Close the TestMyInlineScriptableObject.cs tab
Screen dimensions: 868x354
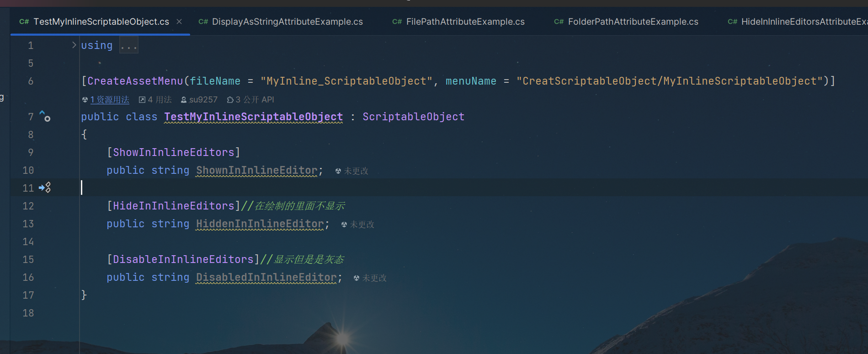click(179, 21)
